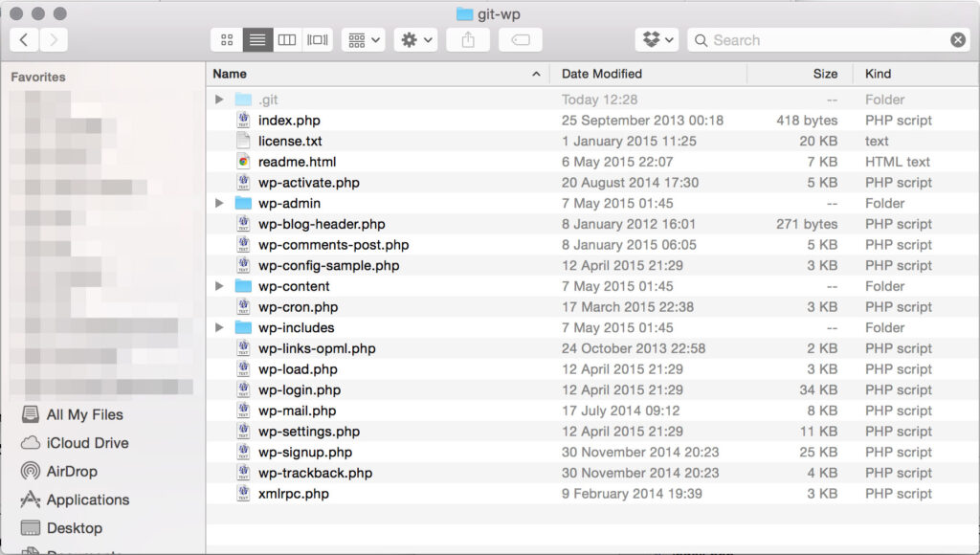Select the readme.html Chrome file icon
Viewport: 980px width, 555px height.
coord(243,162)
